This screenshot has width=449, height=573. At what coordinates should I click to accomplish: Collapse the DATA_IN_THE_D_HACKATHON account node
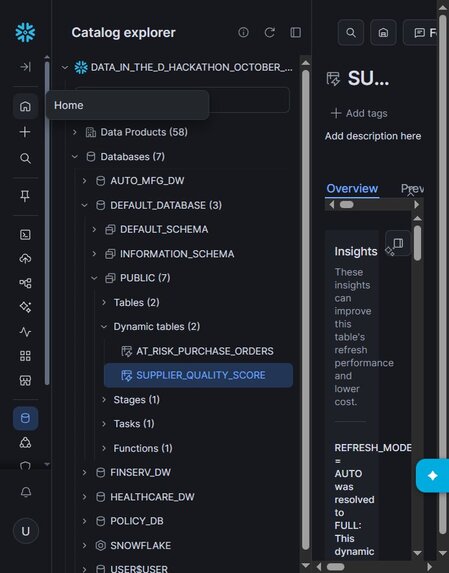pyautogui.click(x=65, y=67)
